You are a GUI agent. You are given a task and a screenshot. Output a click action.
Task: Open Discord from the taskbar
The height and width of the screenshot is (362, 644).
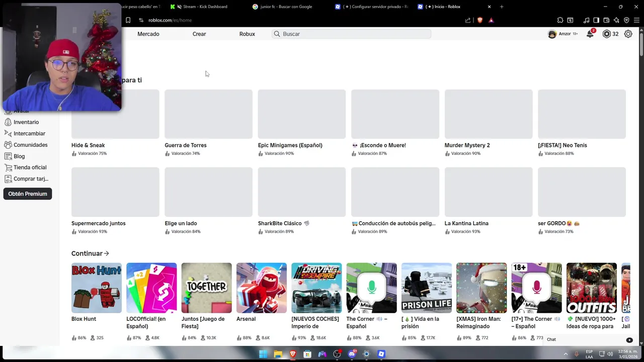point(352,354)
